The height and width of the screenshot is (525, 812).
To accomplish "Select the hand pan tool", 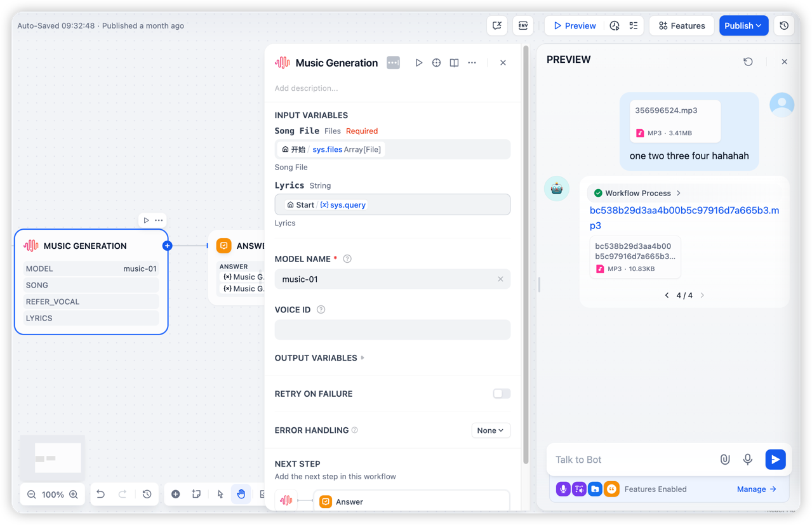I will click(241, 494).
